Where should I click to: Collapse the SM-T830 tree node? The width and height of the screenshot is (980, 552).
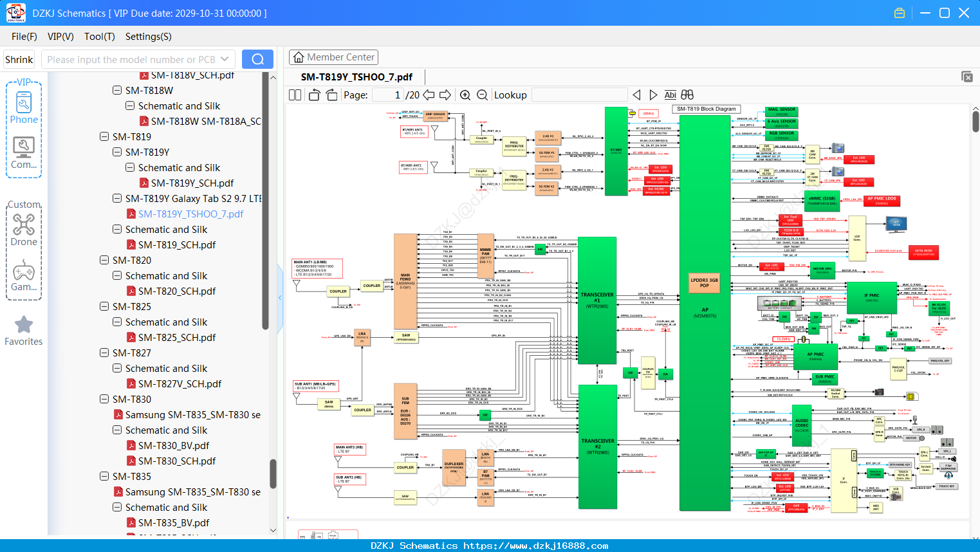pyautogui.click(x=104, y=399)
